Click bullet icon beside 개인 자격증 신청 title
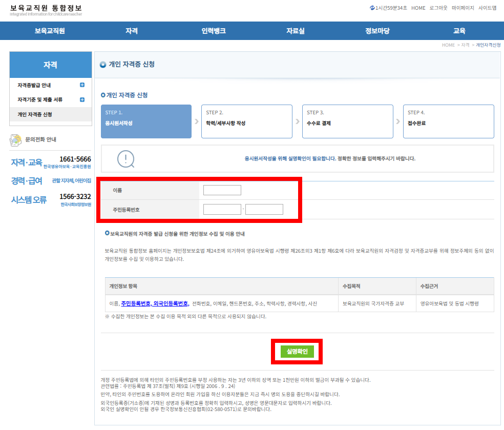Image resolution: width=504 pixels, height=430 pixels. tap(103, 65)
